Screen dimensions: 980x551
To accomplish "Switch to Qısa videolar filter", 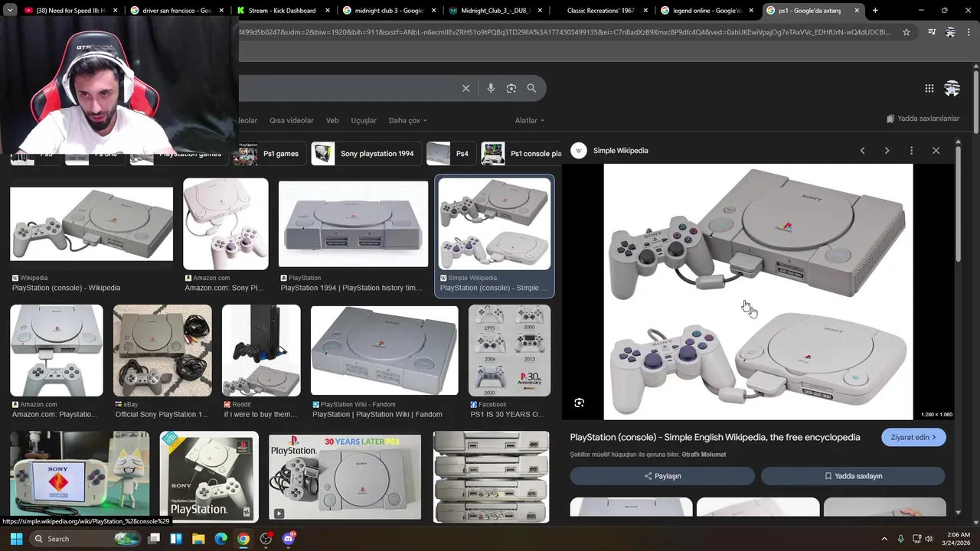I will click(292, 120).
